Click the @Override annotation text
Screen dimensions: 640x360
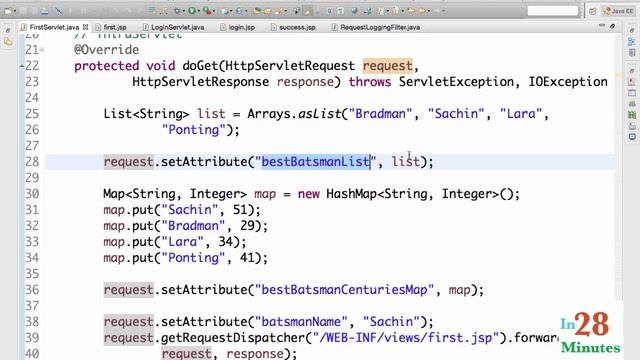pyautogui.click(x=107, y=50)
